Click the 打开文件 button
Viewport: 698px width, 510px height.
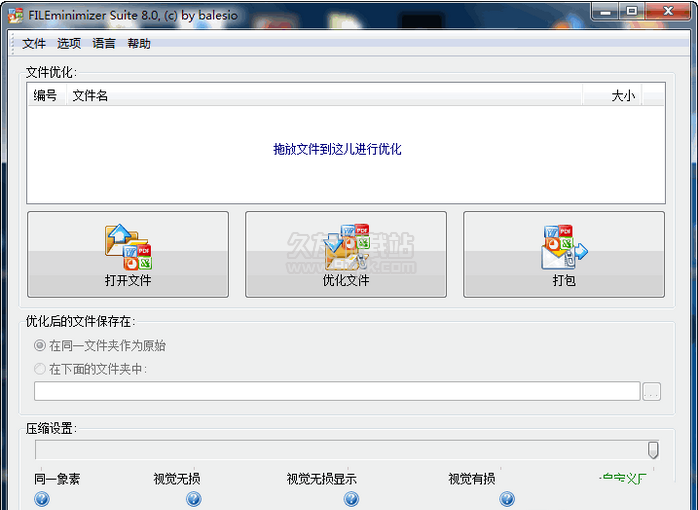click(x=128, y=254)
